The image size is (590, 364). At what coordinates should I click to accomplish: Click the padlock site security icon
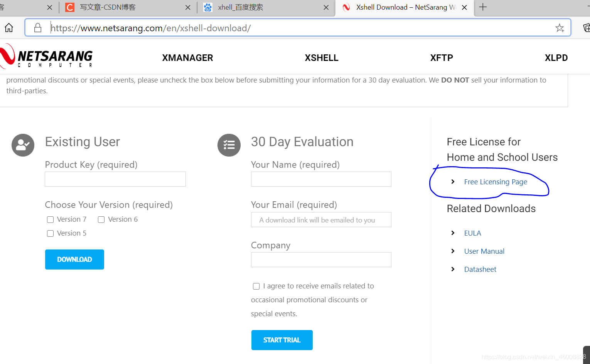tap(38, 28)
